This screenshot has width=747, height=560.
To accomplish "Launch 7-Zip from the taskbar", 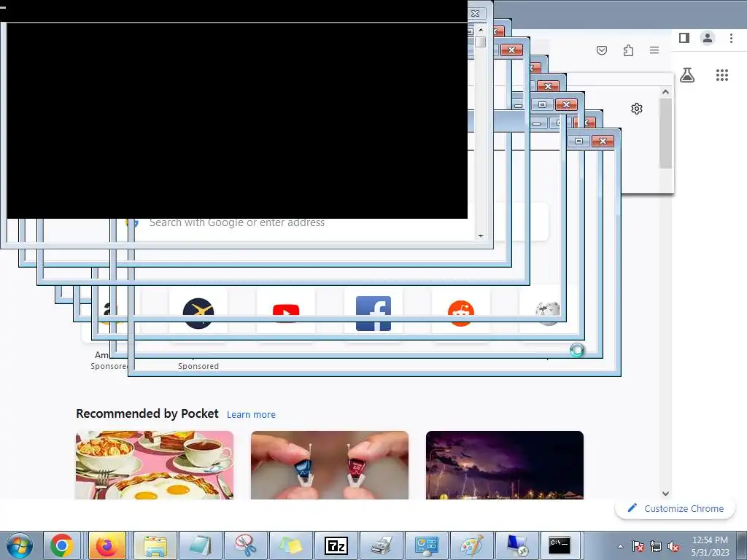I will (x=336, y=545).
